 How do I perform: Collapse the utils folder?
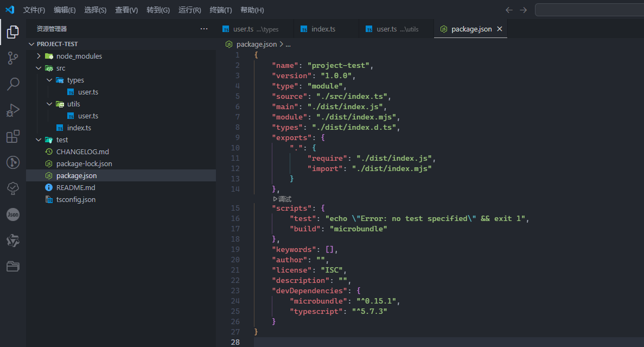click(x=49, y=104)
